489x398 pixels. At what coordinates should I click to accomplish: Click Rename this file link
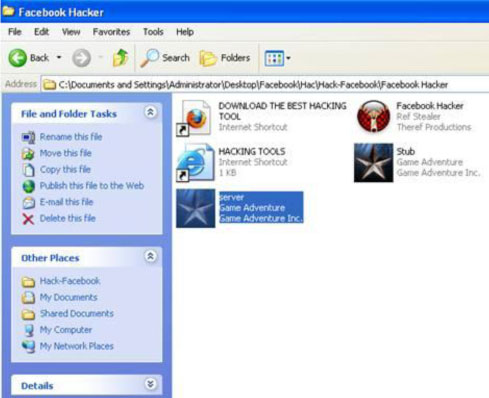tap(71, 137)
